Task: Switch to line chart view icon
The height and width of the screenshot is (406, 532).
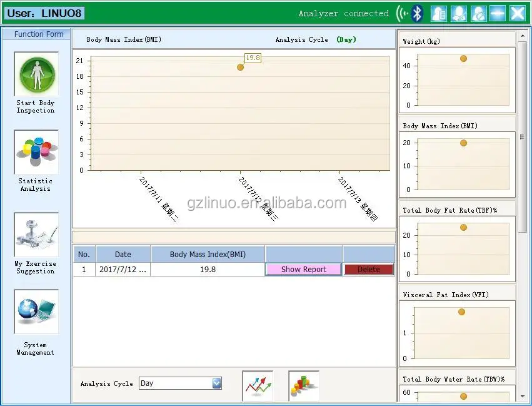Action: point(258,385)
